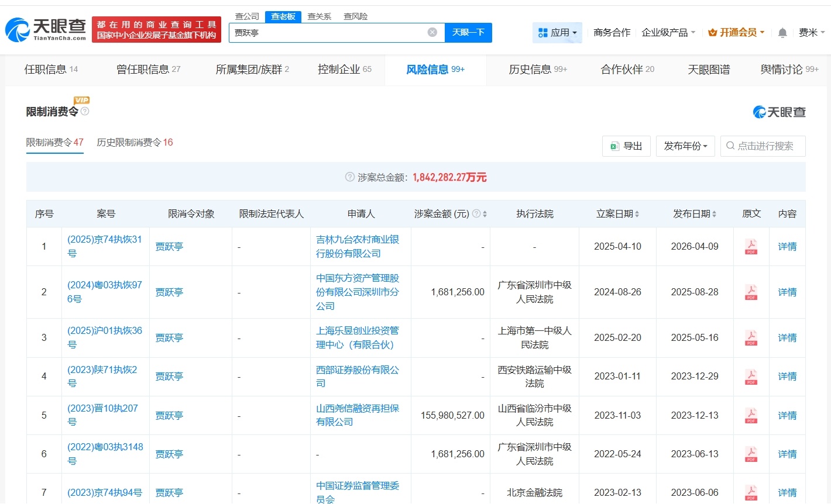This screenshot has height=504, width=831.
Task: Open case link (2023)晋10执207号
Action: 103,415
